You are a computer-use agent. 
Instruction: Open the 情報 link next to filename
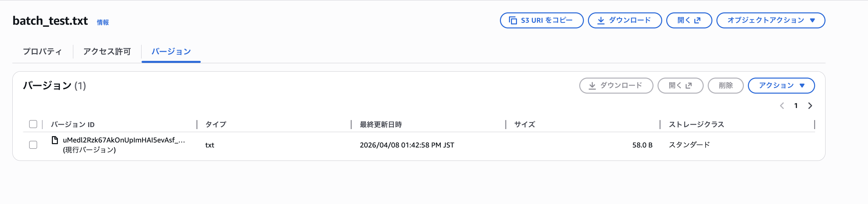pos(103,22)
